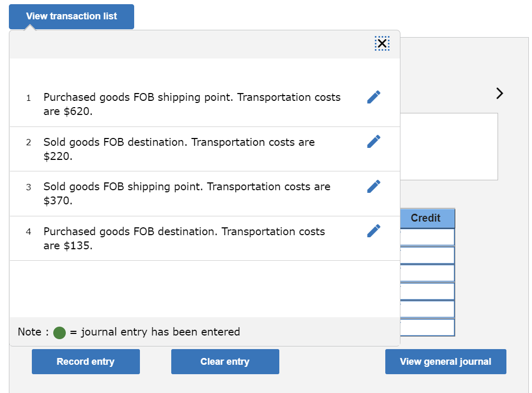Click the dotted X close icon
Screen dimensions: 532x393
click(x=382, y=44)
